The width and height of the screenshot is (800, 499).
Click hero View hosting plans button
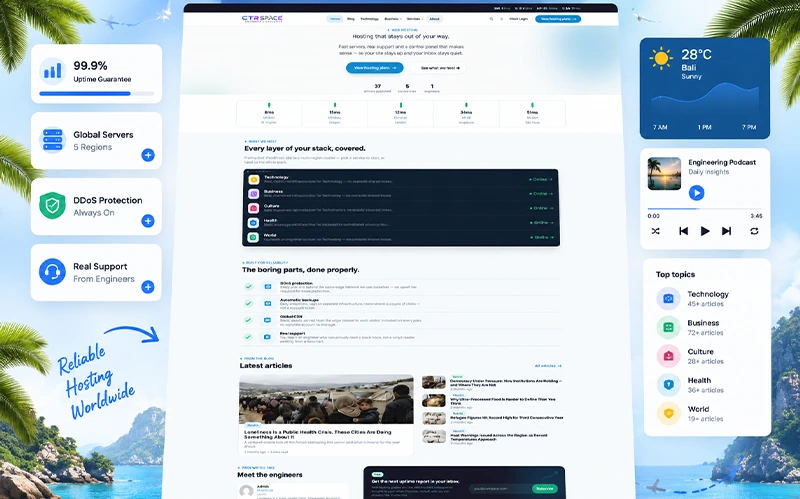pyautogui.click(x=374, y=68)
